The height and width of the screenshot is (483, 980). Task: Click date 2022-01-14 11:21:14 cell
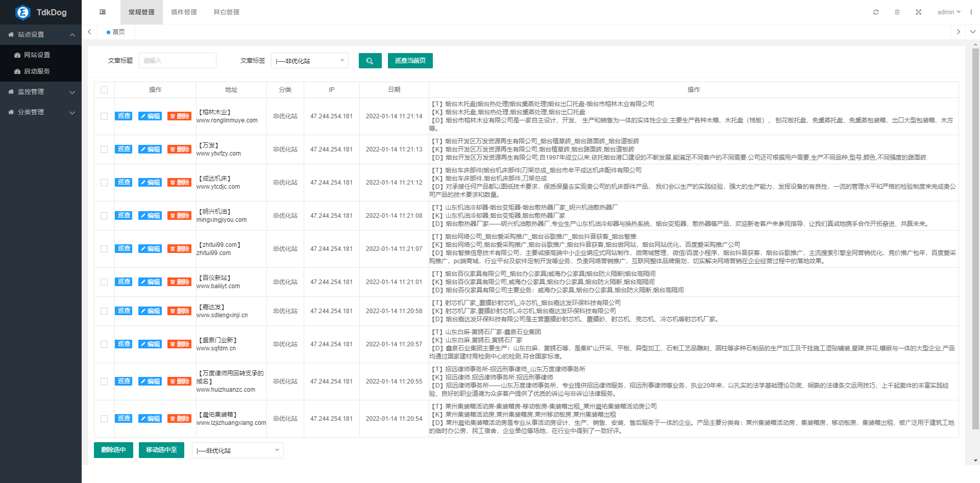pos(394,116)
